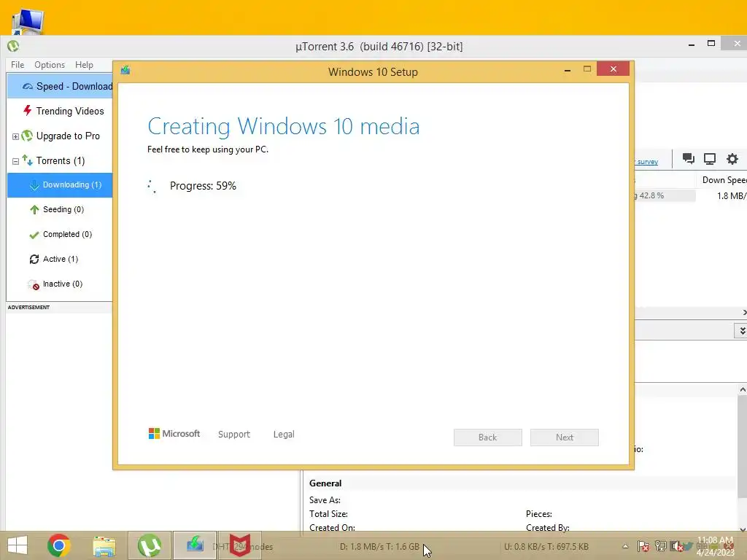
Task: Click the Pieces: label
Action: coord(539,514)
